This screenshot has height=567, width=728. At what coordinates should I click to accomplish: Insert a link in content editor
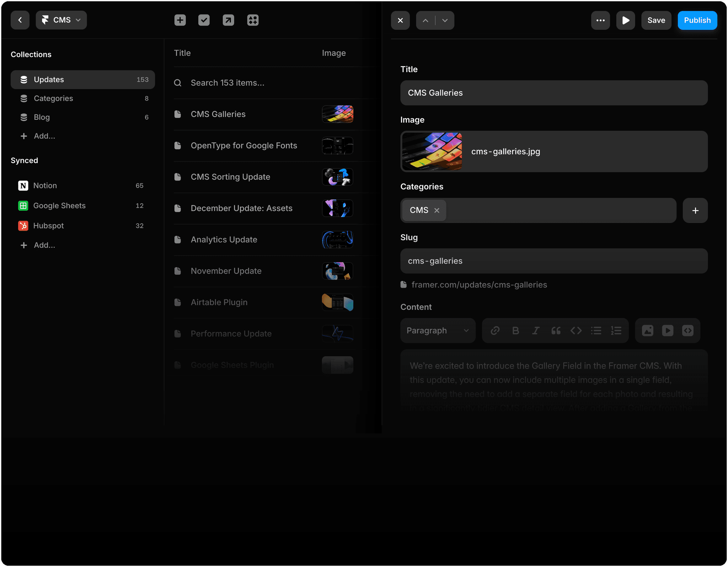click(x=495, y=331)
